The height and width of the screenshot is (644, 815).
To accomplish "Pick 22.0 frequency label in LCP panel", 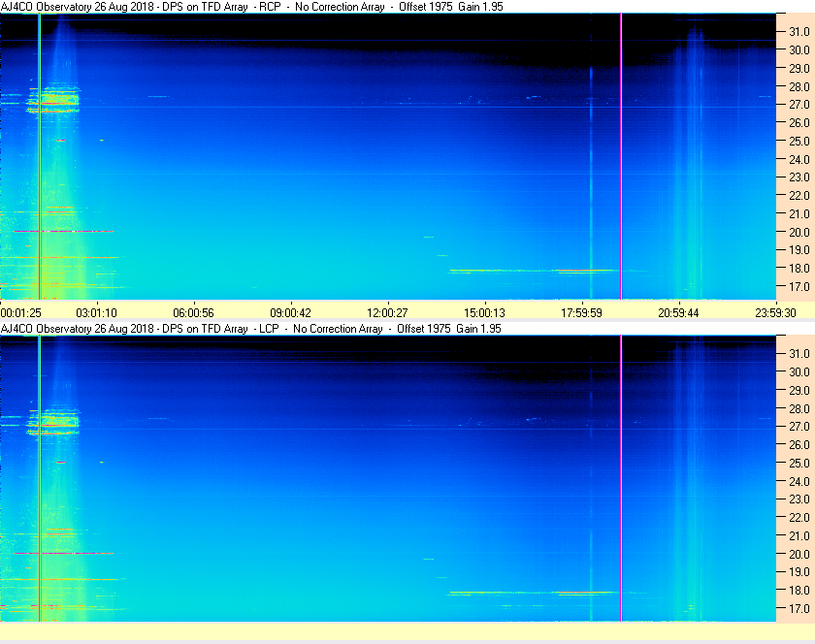I will pos(799,517).
